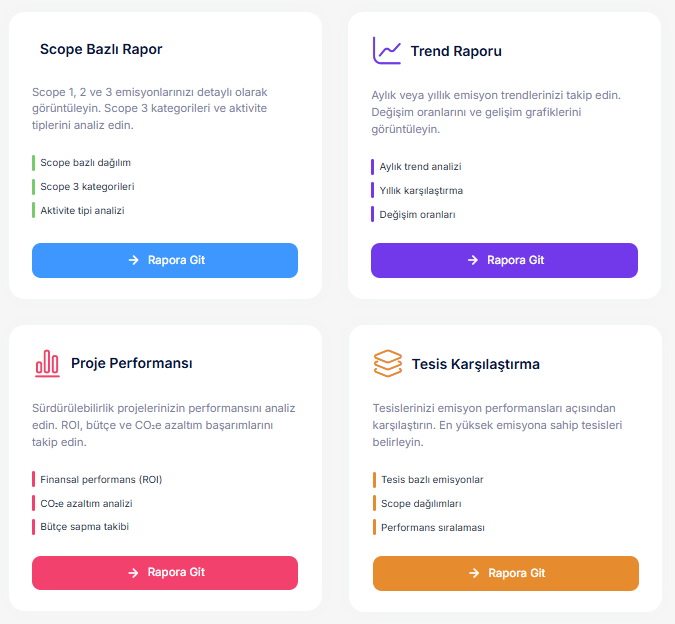This screenshot has height=624, width=675.
Task: Click the Proje Performansı bar chart icon
Action: click(47, 363)
